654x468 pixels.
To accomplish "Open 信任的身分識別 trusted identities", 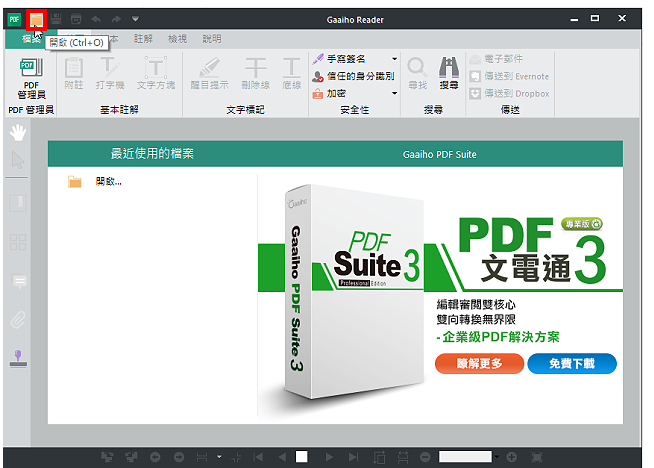I will [353, 76].
